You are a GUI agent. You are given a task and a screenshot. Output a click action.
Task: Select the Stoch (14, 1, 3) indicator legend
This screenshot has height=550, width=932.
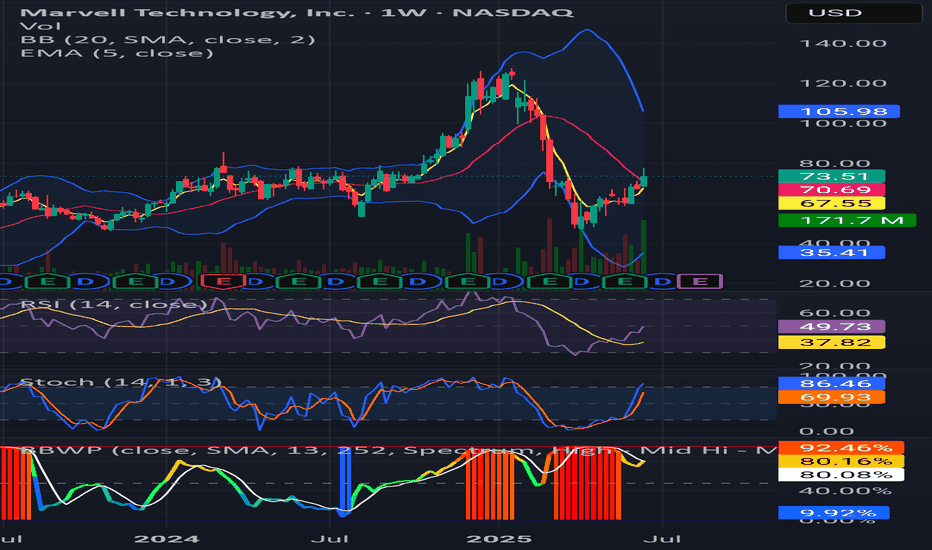point(121,382)
